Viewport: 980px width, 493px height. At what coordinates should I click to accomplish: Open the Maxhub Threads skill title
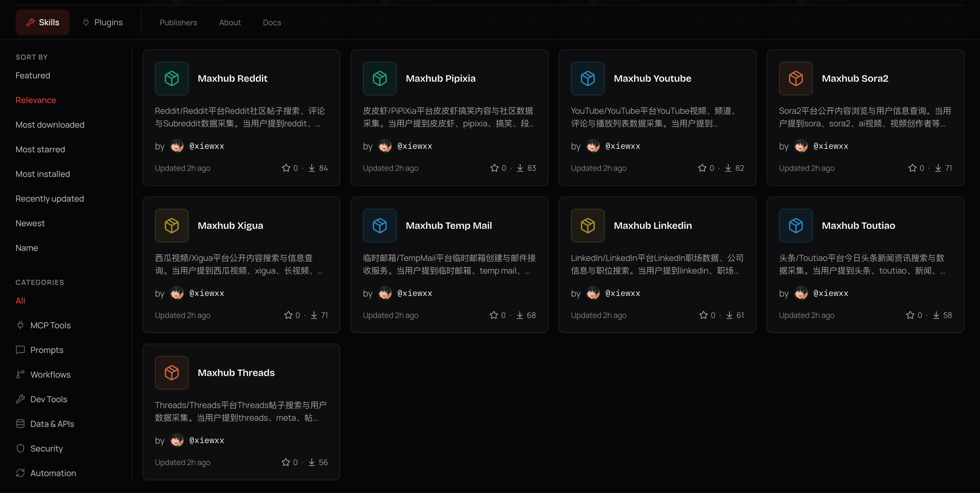tap(236, 373)
